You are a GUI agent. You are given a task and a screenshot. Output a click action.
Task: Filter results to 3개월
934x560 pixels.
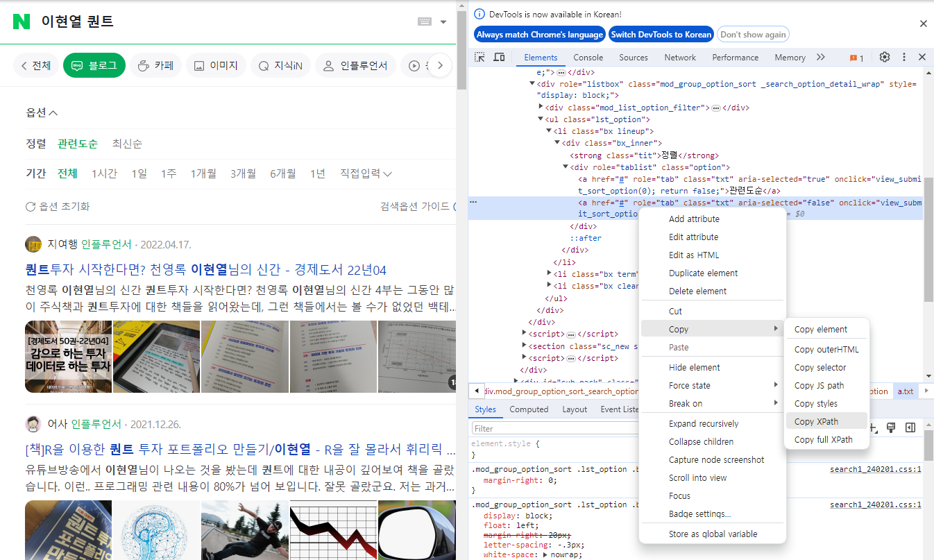click(243, 173)
